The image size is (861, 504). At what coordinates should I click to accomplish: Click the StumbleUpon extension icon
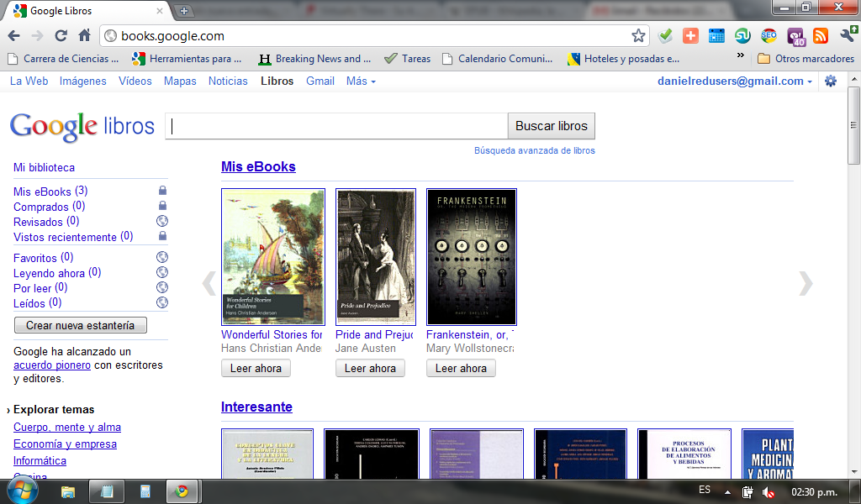742,36
